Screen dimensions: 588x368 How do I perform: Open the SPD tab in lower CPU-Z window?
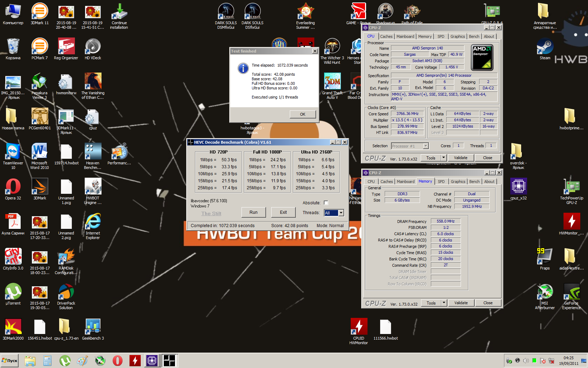(441, 182)
